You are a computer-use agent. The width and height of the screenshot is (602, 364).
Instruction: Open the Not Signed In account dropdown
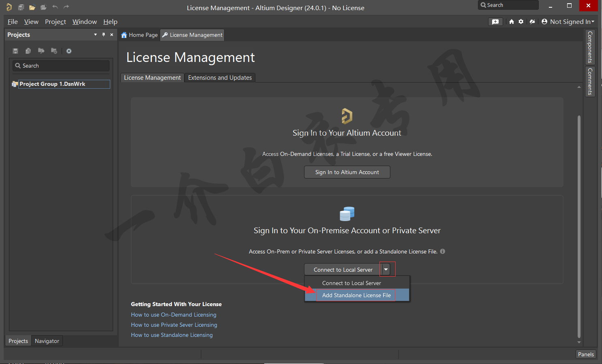[x=568, y=22]
